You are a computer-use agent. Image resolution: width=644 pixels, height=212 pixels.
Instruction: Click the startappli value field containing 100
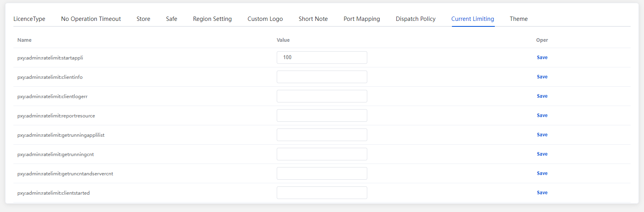click(x=322, y=58)
